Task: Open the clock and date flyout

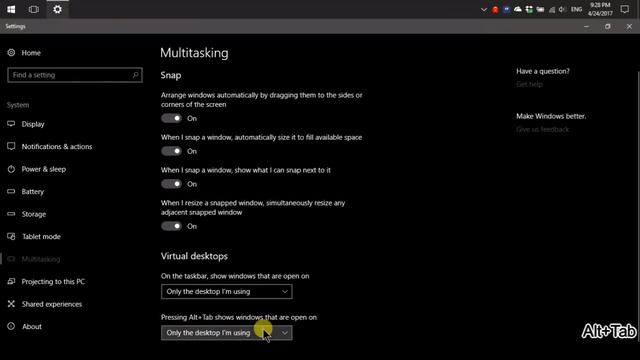Action: pyautogui.click(x=600, y=9)
